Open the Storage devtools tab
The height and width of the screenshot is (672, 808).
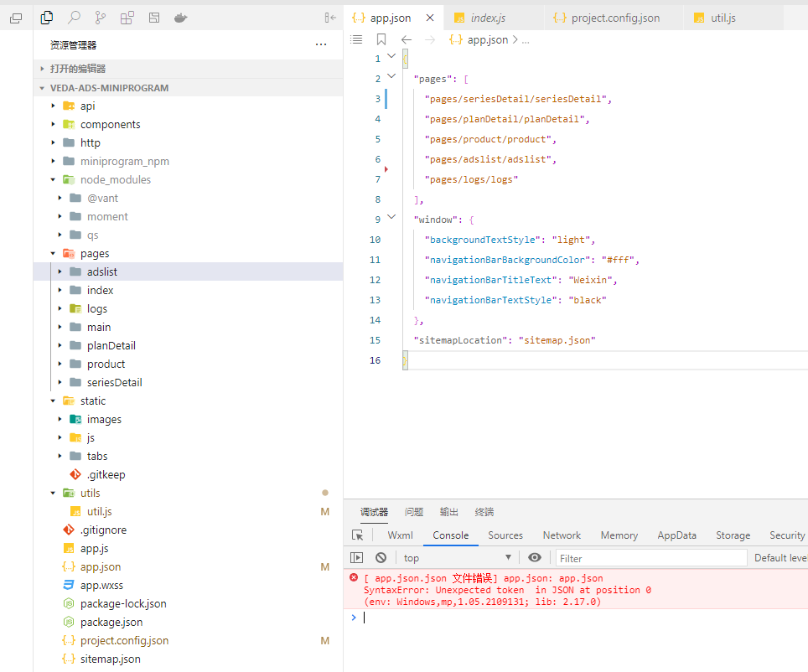pos(733,535)
